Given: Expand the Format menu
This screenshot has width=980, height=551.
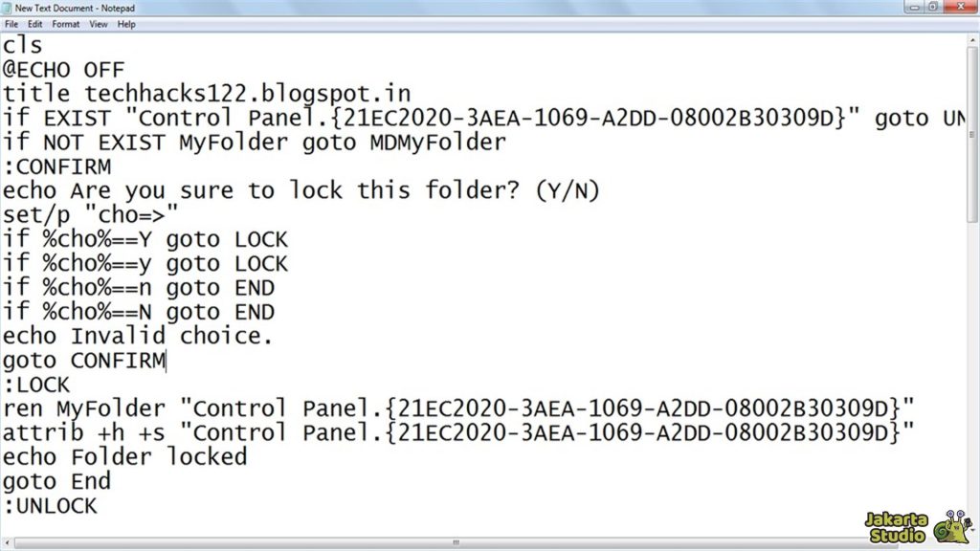Looking at the screenshot, I should pyautogui.click(x=65, y=24).
